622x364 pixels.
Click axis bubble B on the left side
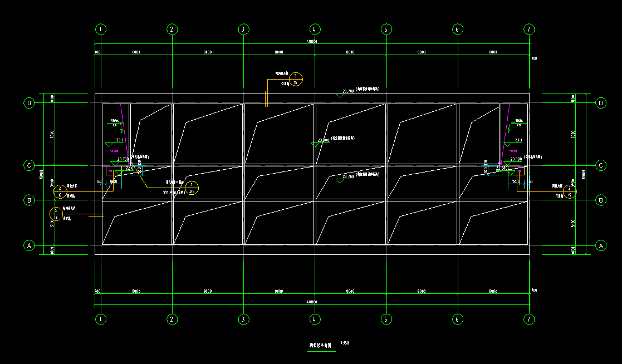click(28, 200)
